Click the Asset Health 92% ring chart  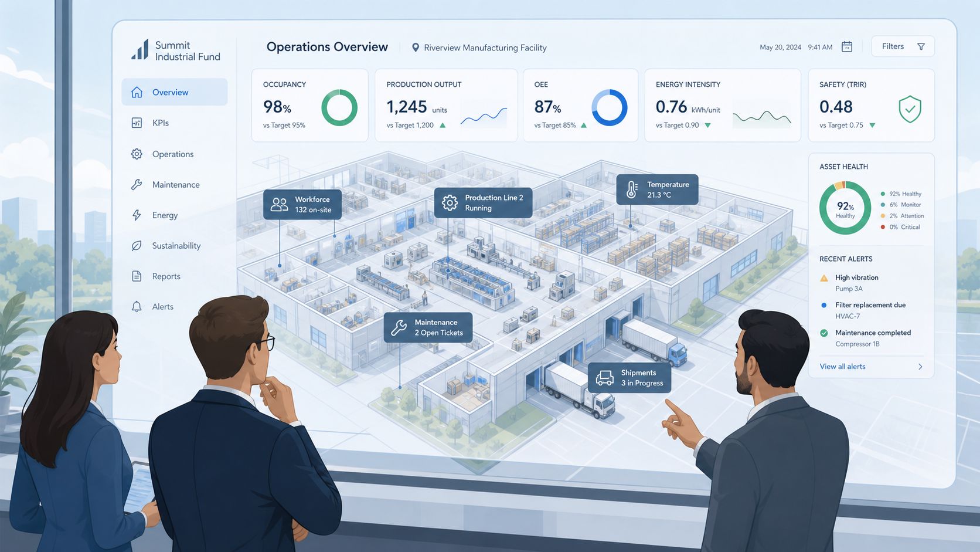tap(845, 208)
